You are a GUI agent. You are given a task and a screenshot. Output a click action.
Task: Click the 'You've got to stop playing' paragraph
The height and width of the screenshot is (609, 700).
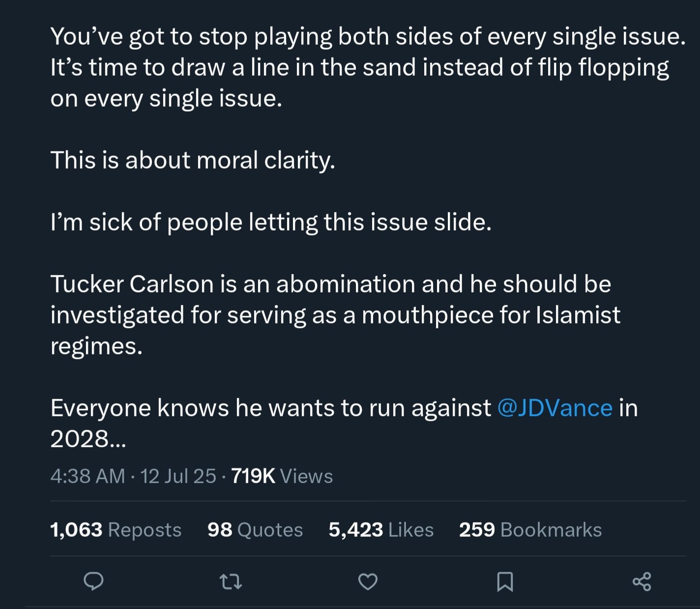click(368, 67)
